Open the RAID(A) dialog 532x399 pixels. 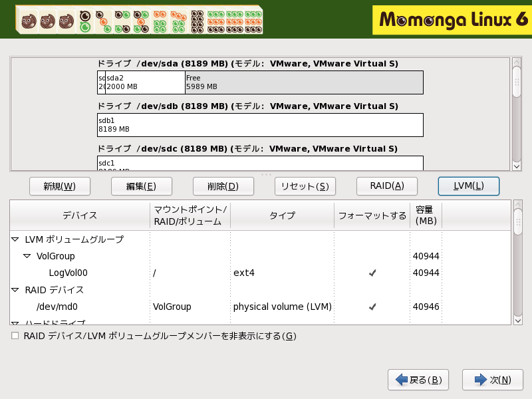(x=387, y=186)
